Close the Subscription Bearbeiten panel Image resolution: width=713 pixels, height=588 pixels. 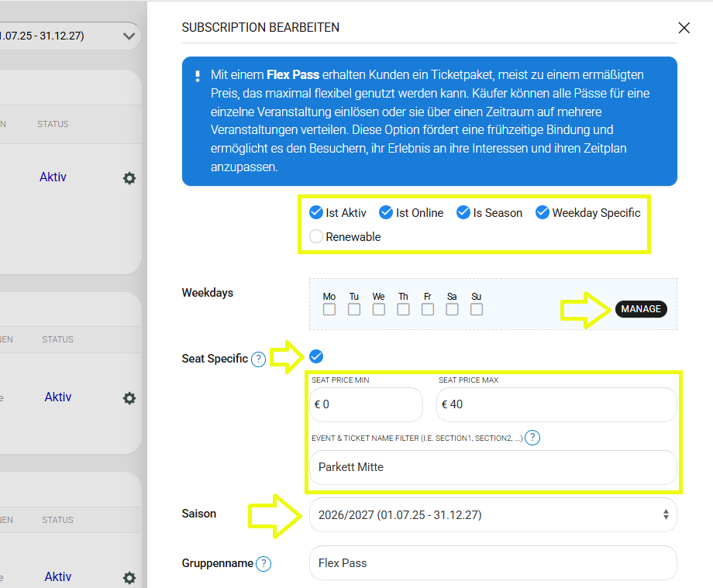(x=684, y=28)
